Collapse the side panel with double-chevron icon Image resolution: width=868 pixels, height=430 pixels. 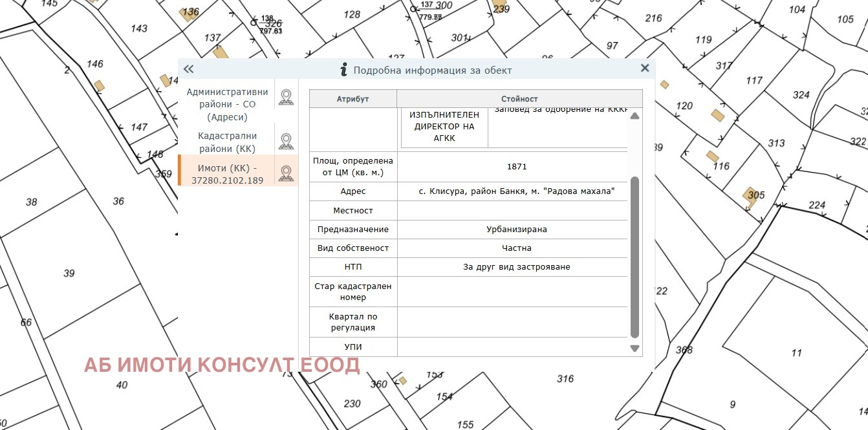[189, 69]
